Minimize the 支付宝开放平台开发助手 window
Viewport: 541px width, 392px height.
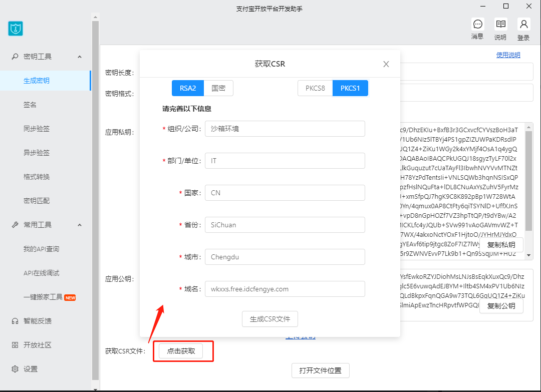[x=483, y=6]
